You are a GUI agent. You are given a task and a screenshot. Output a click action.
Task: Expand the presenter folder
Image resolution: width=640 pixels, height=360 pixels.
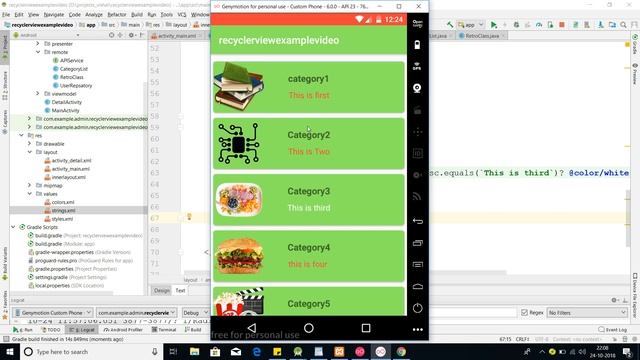(38, 43)
